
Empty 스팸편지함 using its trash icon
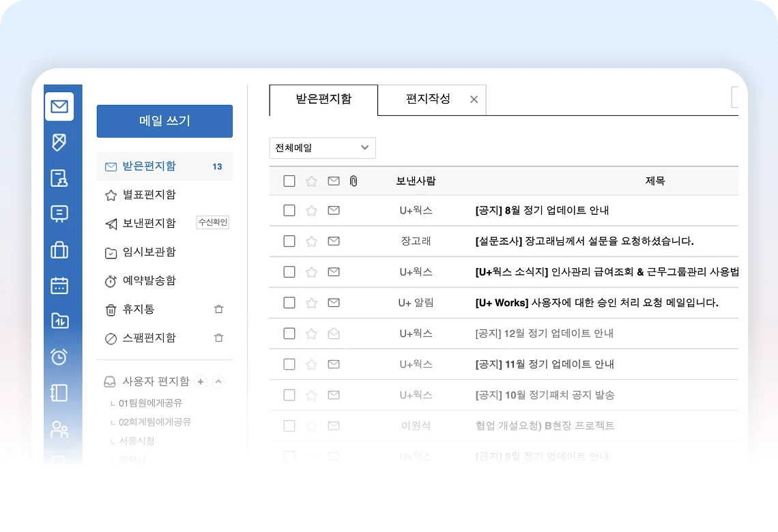click(x=218, y=338)
